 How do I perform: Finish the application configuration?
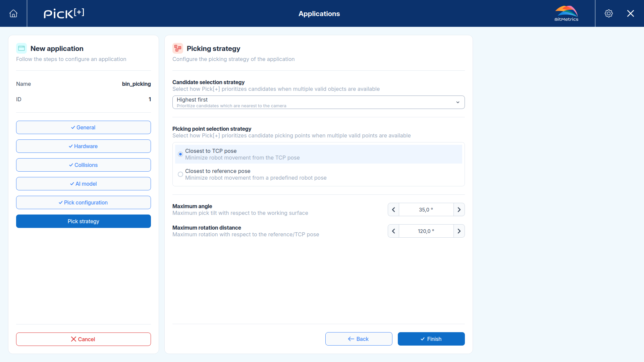[x=431, y=339]
